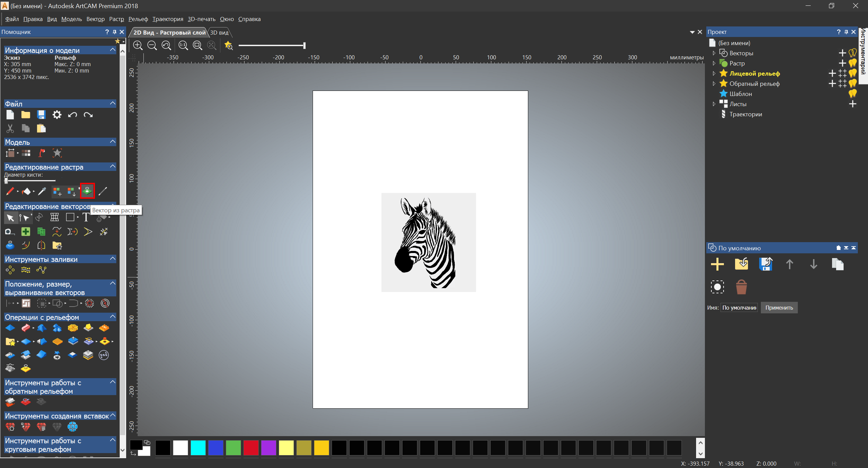Click the node editing arrow tool
The height and width of the screenshot is (468, 868).
click(24, 217)
